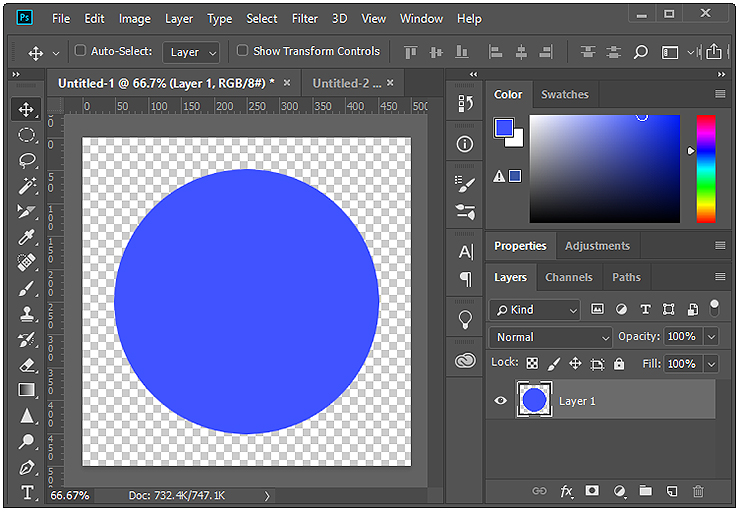Select the Eyedropper tool
Screen dimensions: 740x512
click(26, 237)
